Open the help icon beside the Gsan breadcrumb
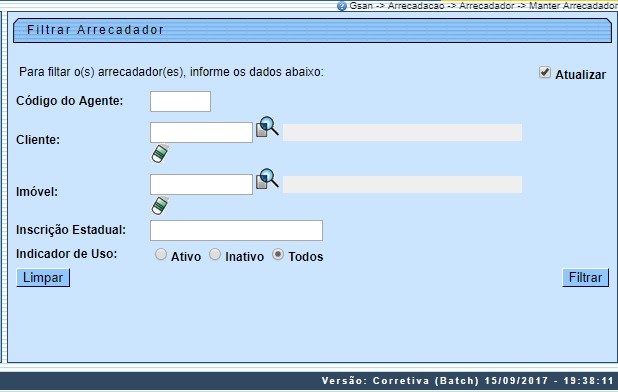Viewport: 618px width, 392px height. (x=342, y=6)
